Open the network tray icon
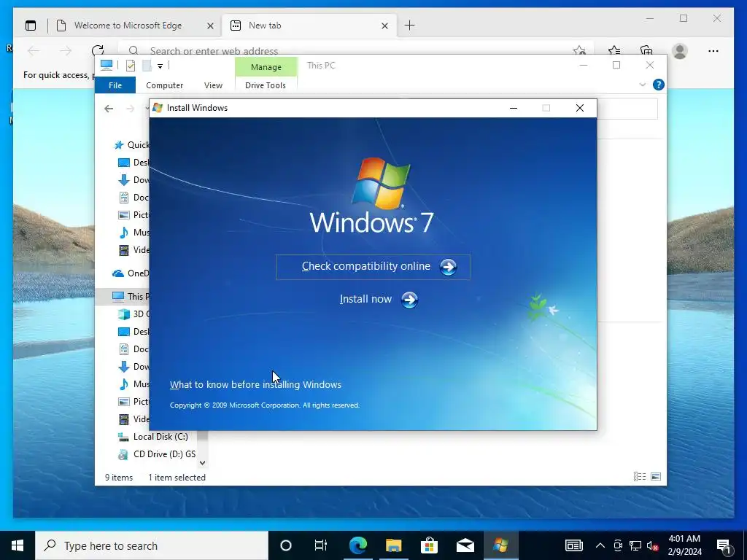Viewport: 747px width, 560px height. pyautogui.click(x=635, y=545)
